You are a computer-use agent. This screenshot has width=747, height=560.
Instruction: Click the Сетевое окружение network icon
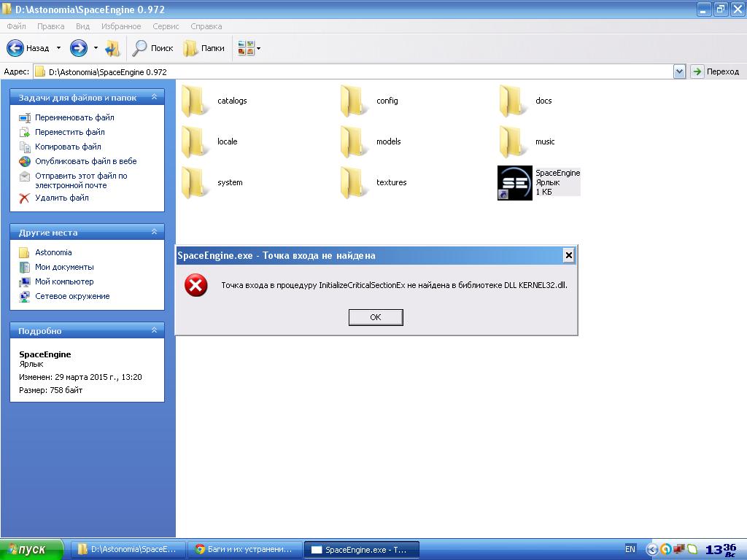pyautogui.click(x=25, y=297)
